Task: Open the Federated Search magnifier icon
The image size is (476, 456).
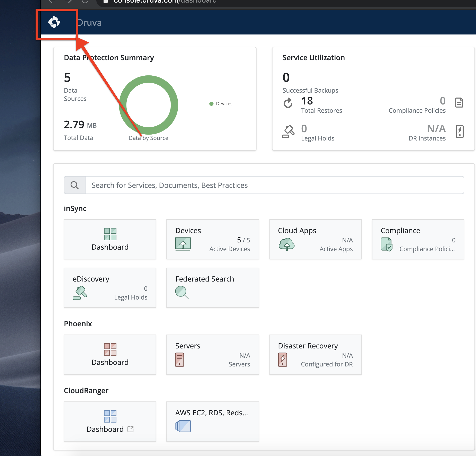Action: point(182,293)
